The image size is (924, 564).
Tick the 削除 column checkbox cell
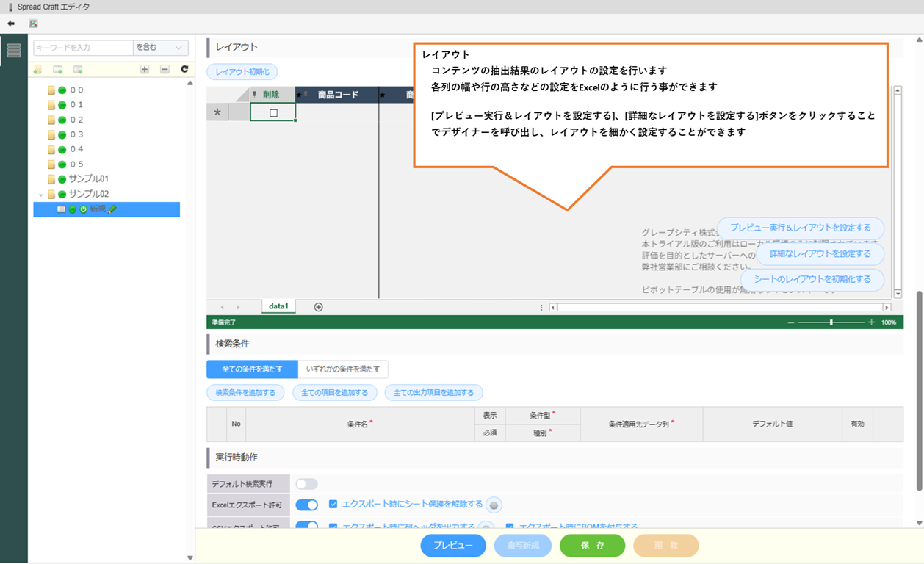tap(273, 112)
